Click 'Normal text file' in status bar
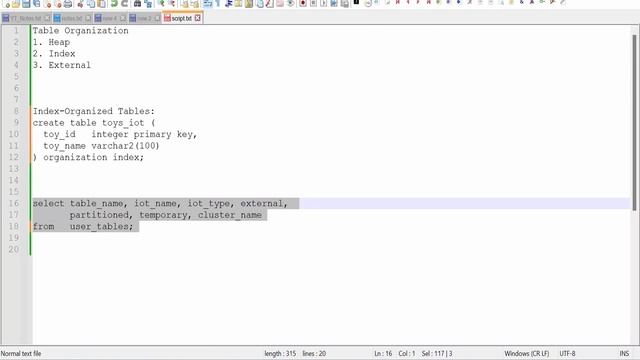This screenshot has height=360, width=640. (x=21, y=353)
